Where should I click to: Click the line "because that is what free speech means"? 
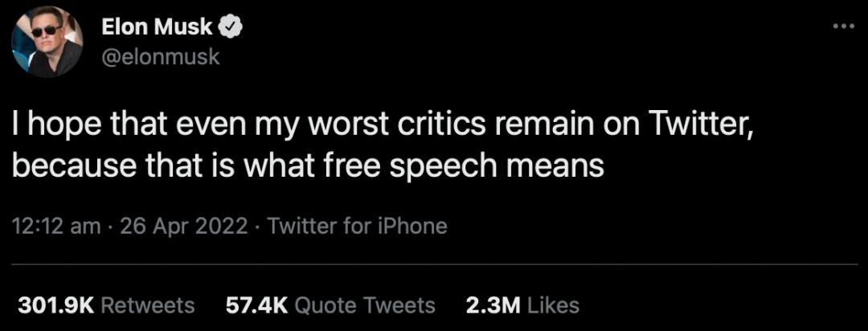[x=309, y=167]
